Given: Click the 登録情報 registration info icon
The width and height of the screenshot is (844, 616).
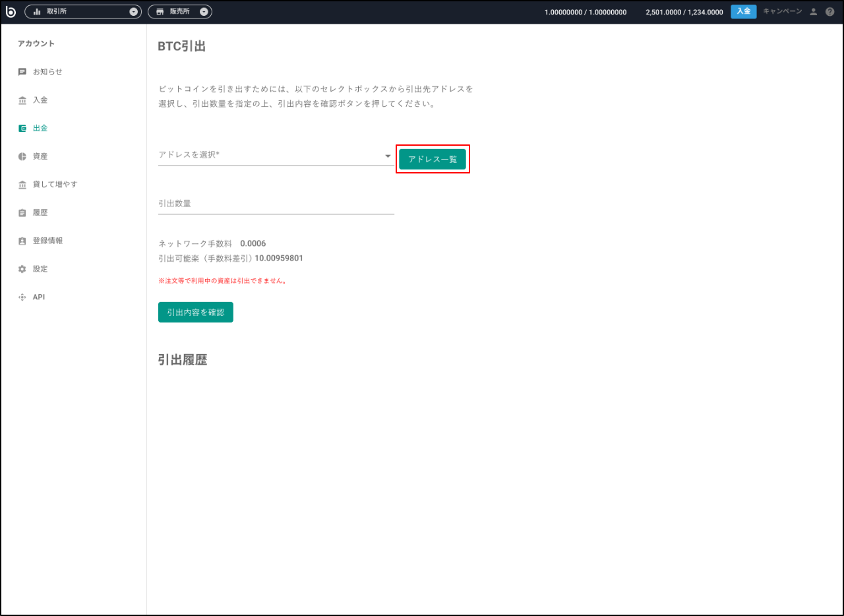Looking at the screenshot, I should pyautogui.click(x=22, y=240).
